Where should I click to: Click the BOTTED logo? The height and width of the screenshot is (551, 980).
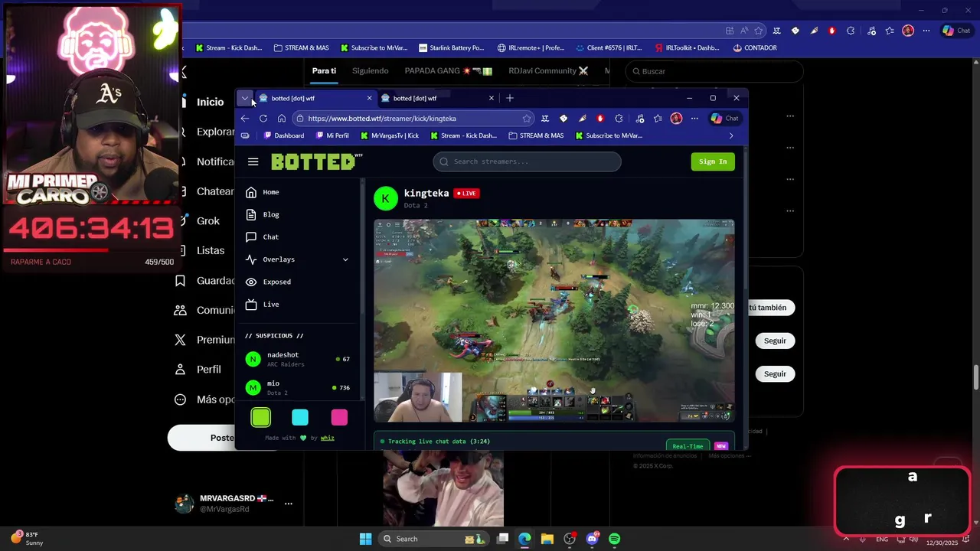(x=316, y=161)
